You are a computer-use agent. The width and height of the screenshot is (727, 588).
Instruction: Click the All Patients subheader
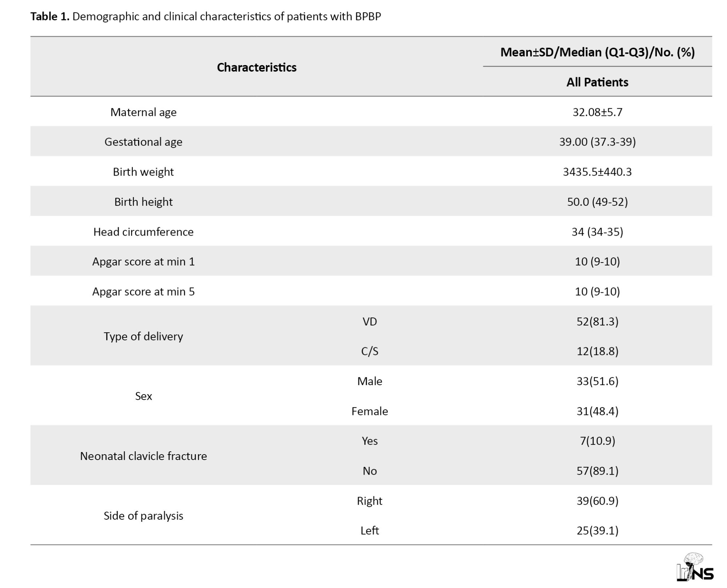coord(597,82)
